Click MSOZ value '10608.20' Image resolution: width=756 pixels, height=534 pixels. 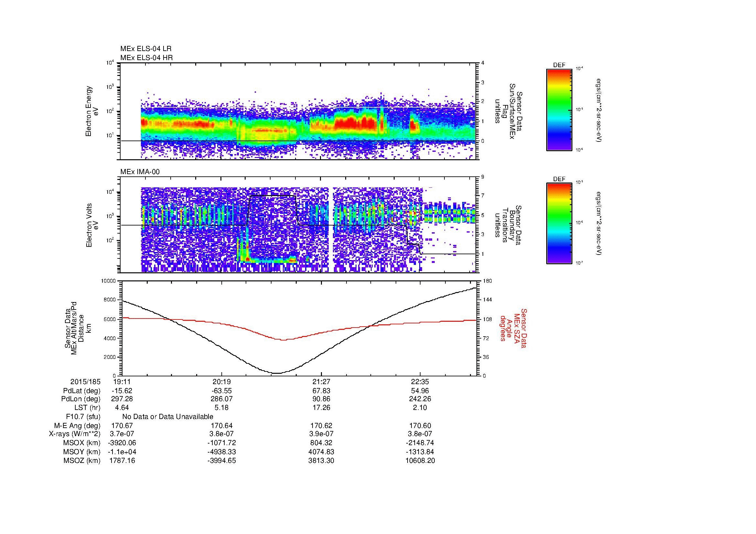[420, 461]
